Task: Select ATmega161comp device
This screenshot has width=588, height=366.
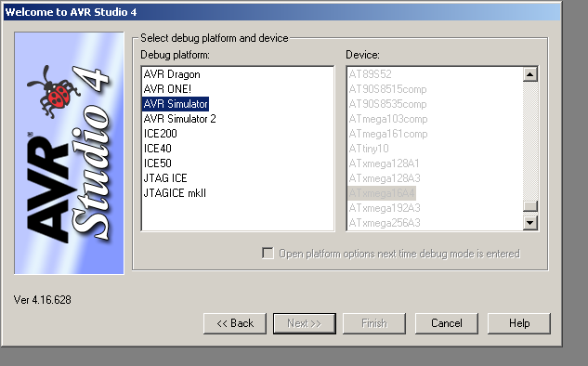Action: (x=388, y=134)
